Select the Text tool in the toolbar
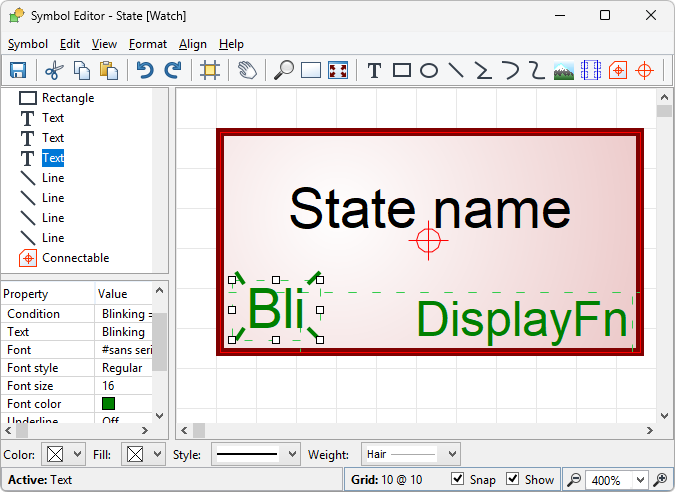The height and width of the screenshot is (492, 675). (374, 70)
